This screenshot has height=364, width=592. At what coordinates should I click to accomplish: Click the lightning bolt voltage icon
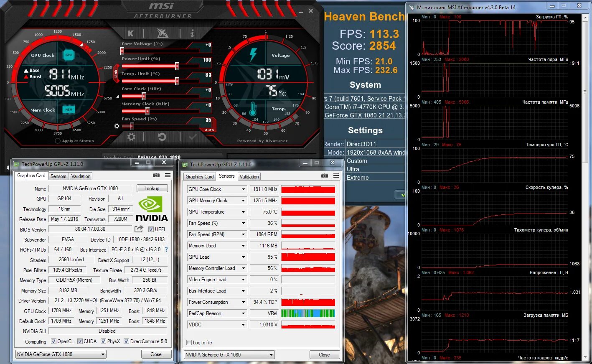253,54
